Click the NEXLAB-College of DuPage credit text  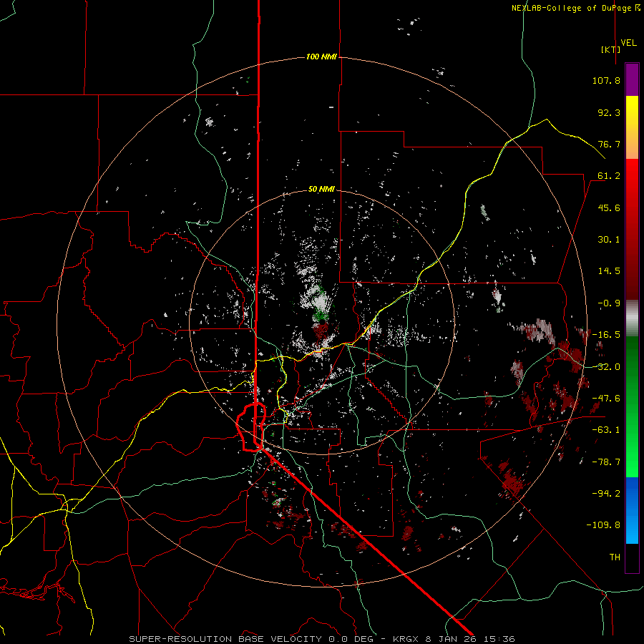point(576,8)
